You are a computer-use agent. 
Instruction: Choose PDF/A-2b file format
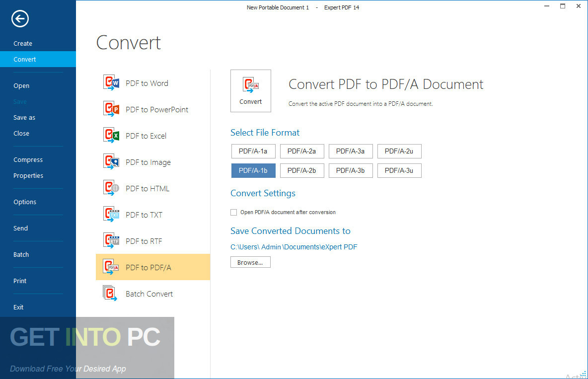pyautogui.click(x=302, y=171)
